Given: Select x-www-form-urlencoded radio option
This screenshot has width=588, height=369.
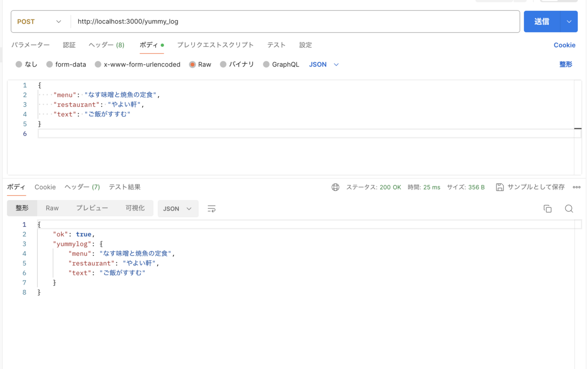Looking at the screenshot, I should [x=98, y=65].
